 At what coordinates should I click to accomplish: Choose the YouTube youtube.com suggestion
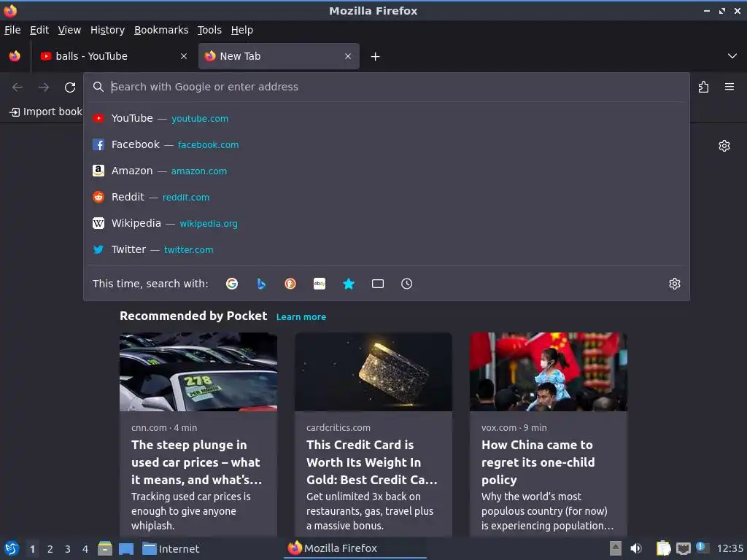point(387,119)
